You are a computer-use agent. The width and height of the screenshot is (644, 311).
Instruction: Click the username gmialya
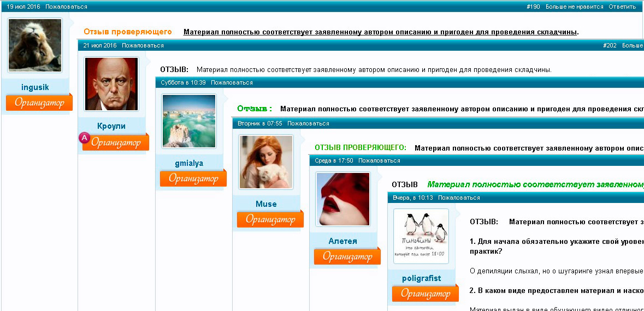pyautogui.click(x=189, y=163)
